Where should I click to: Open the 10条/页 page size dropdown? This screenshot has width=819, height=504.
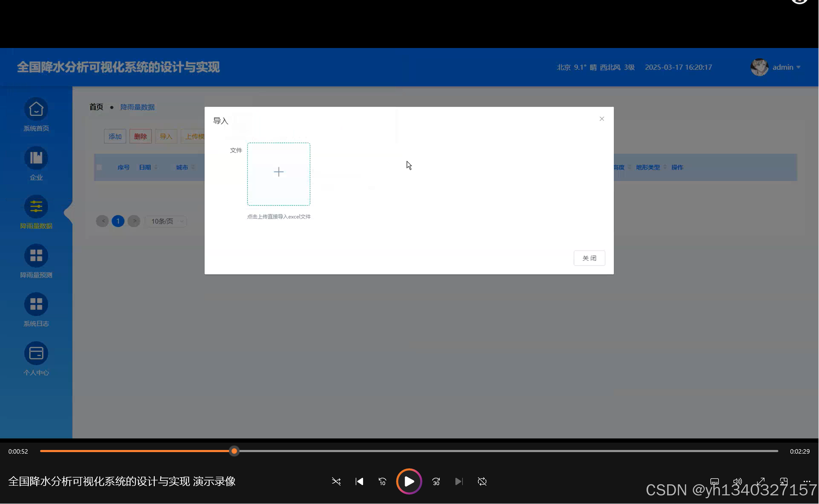(x=166, y=221)
